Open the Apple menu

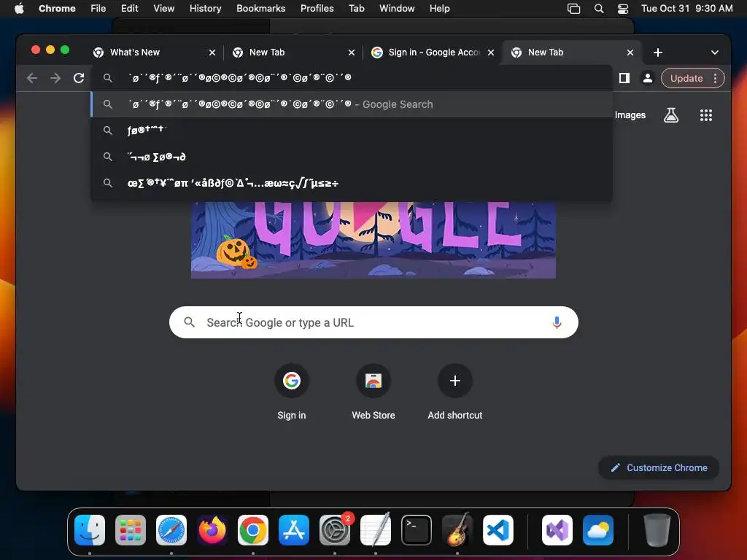pos(19,9)
